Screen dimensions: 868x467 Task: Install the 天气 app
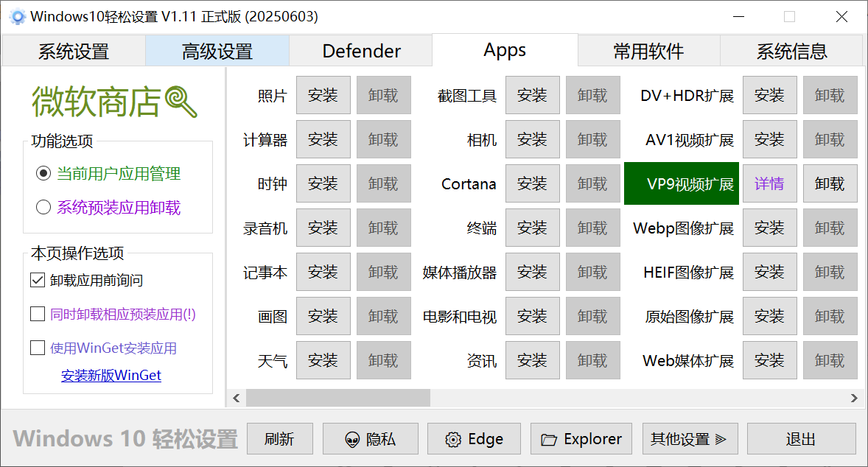click(x=323, y=361)
